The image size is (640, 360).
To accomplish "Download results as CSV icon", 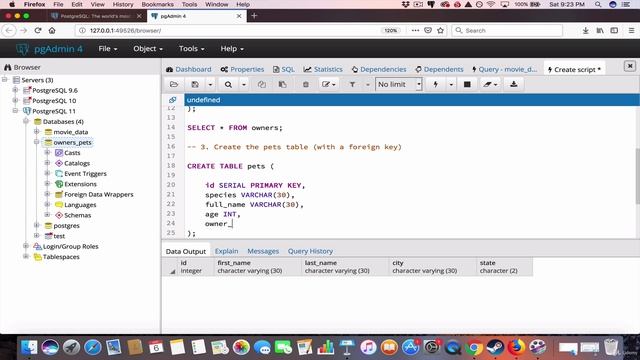I will 513,84.
